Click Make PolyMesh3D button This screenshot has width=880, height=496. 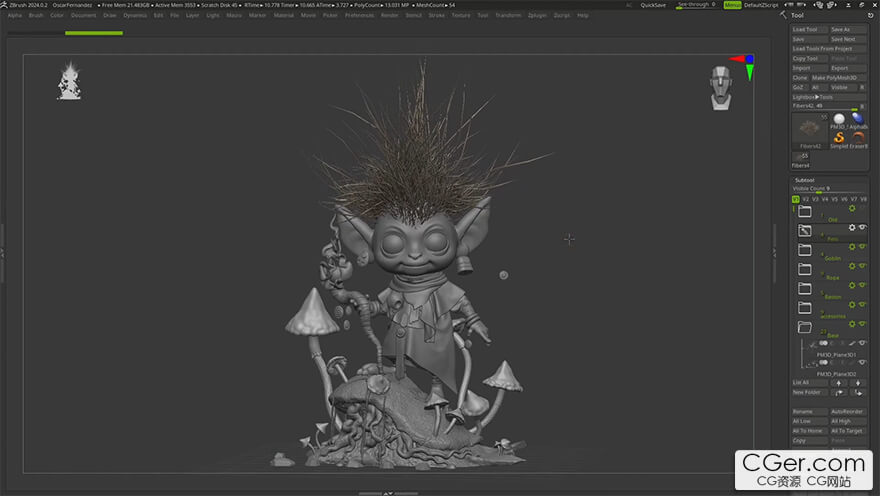click(838, 77)
